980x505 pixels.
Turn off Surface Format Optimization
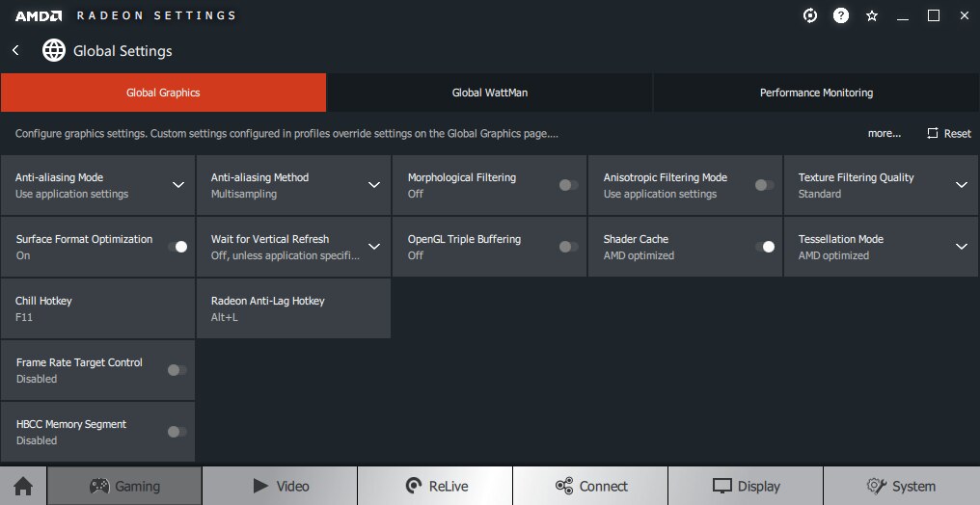point(177,247)
